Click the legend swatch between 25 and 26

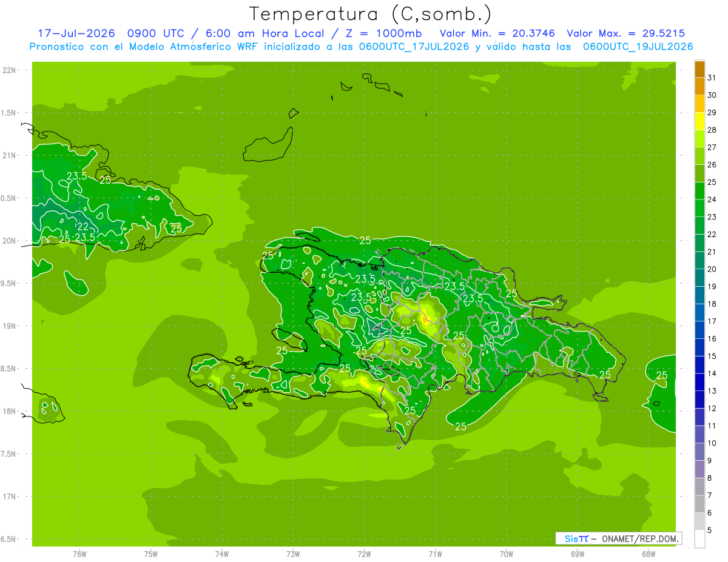click(699, 173)
